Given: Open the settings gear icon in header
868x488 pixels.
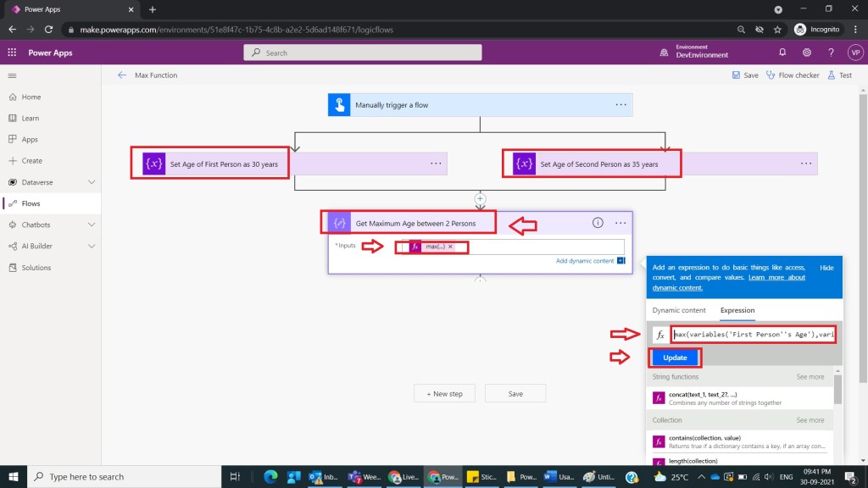Looking at the screenshot, I should [807, 53].
